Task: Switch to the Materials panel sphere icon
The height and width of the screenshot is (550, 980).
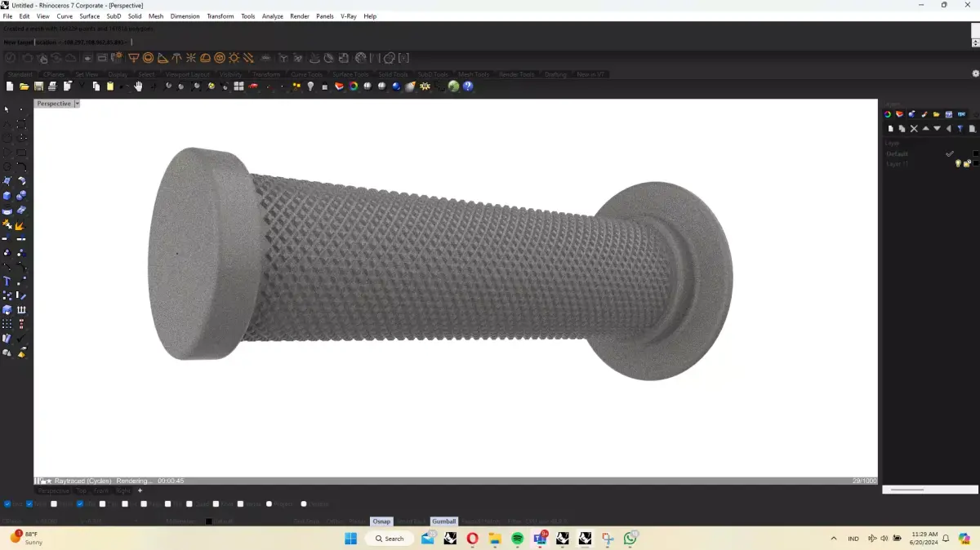Action: point(911,114)
